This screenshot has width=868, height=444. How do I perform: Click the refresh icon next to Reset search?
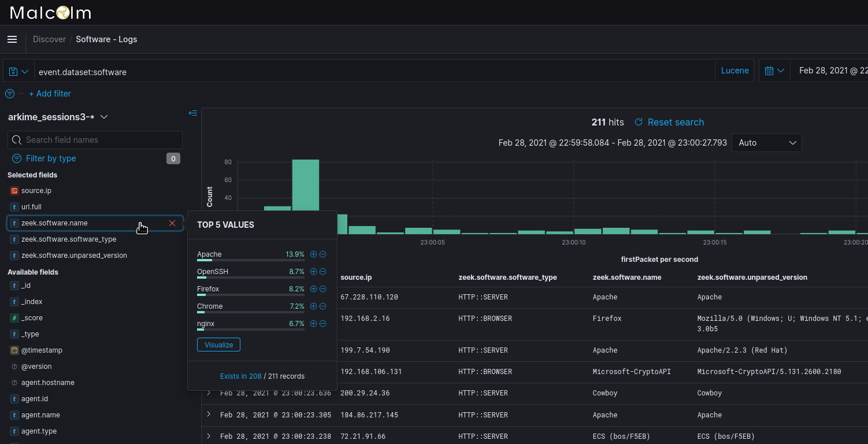click(x=638, y=122)
